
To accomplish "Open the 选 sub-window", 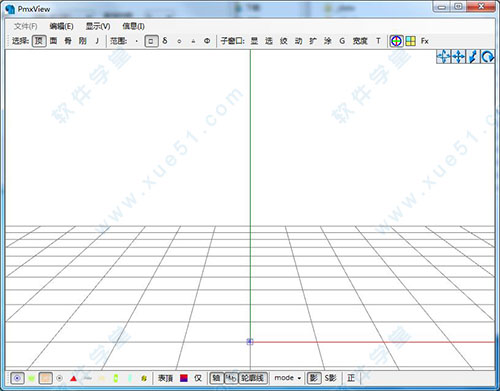I will pyautogui.click(x=269, y=41).
